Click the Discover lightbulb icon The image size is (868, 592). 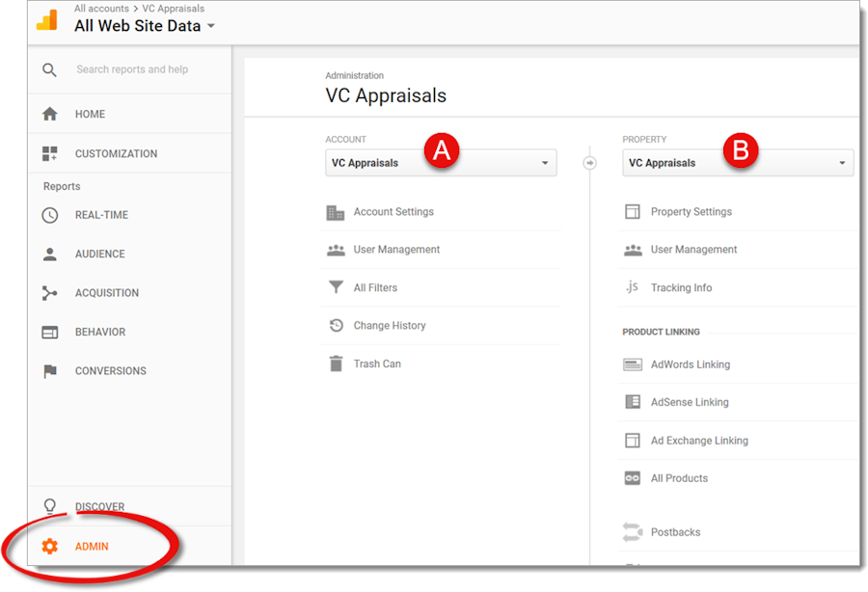click(50, 506)
